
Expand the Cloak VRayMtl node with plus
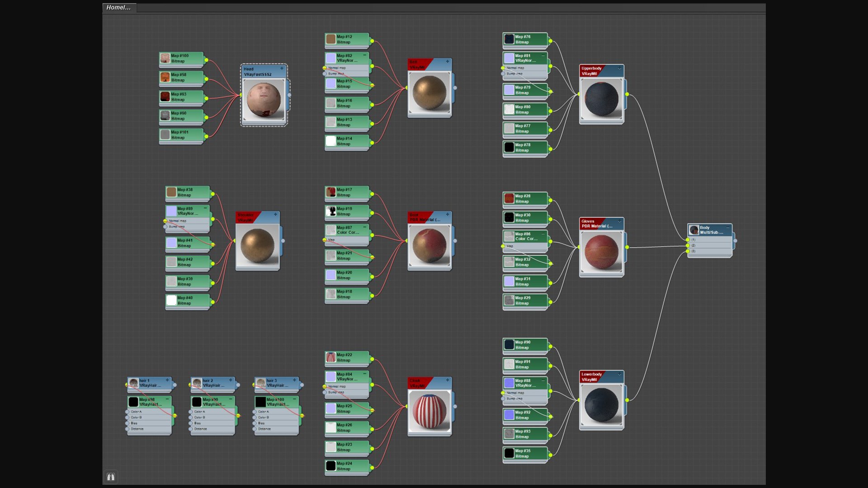click(x=448, y=380)
